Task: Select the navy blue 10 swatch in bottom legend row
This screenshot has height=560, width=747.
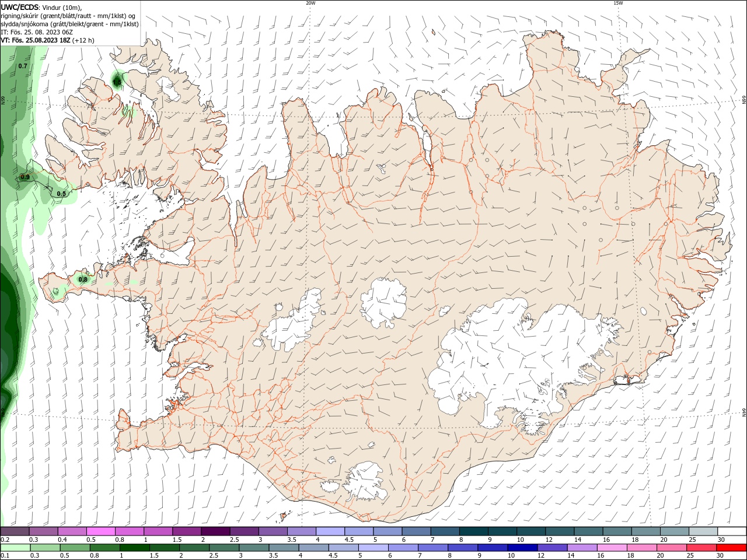Action: [x=521, y=548]
